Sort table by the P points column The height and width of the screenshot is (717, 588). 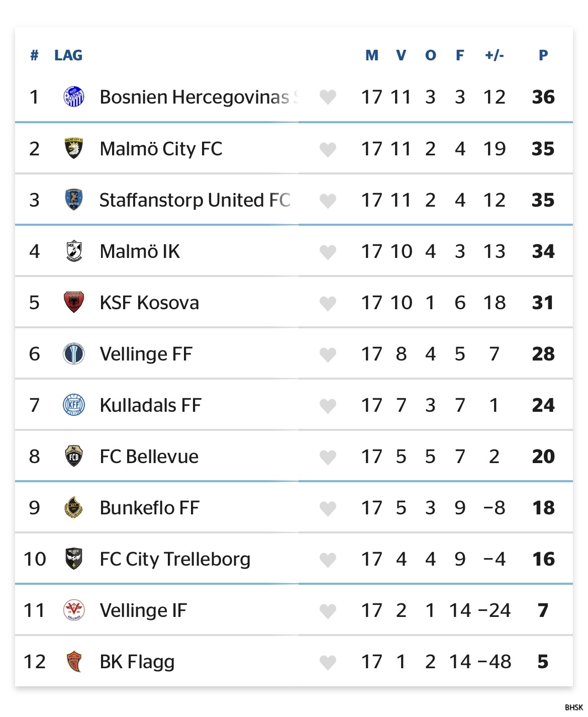[x=543, y=55]
